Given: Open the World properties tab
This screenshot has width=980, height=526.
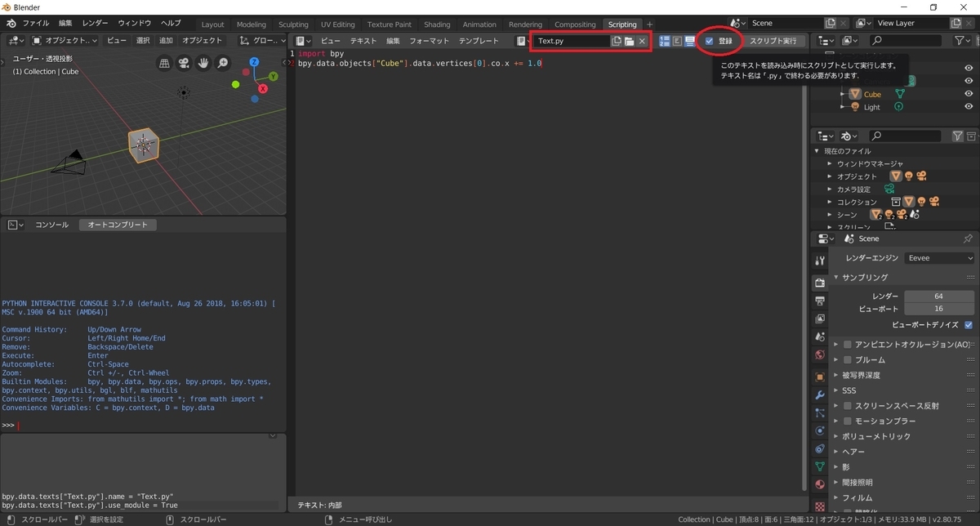Looking at the screenshot, I should pyautogui.click(x=820, y=355).
